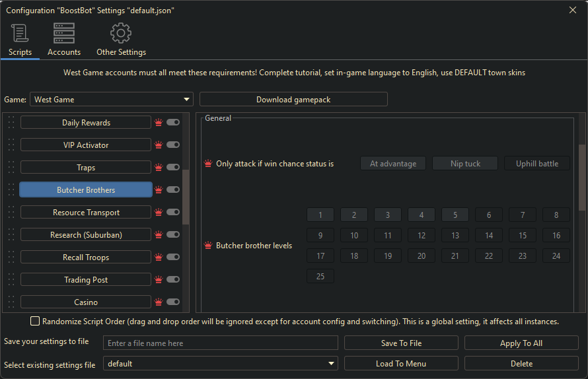This screenshot has width=588, height=379.
Task: Select the Recall Troops script entry
Action: pyautogui.click(x=86, y=258)
